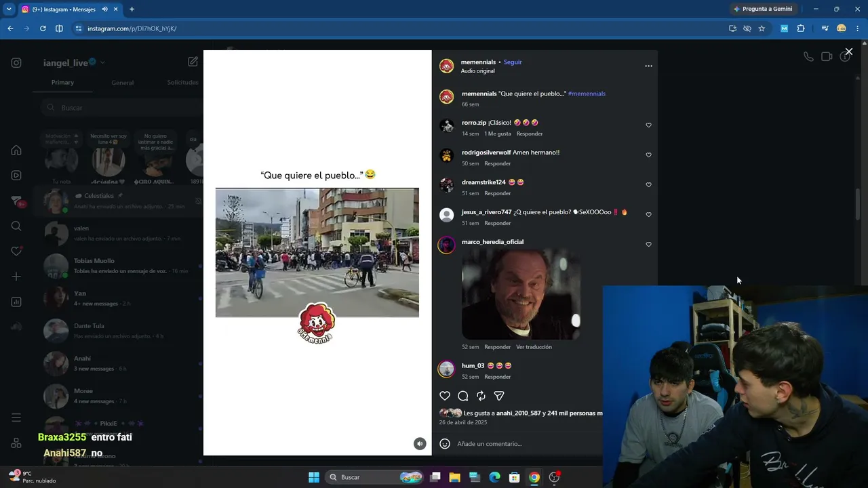Click 'Pregunta a Gemini' button
868x488 pixels.
pos(762,9)
